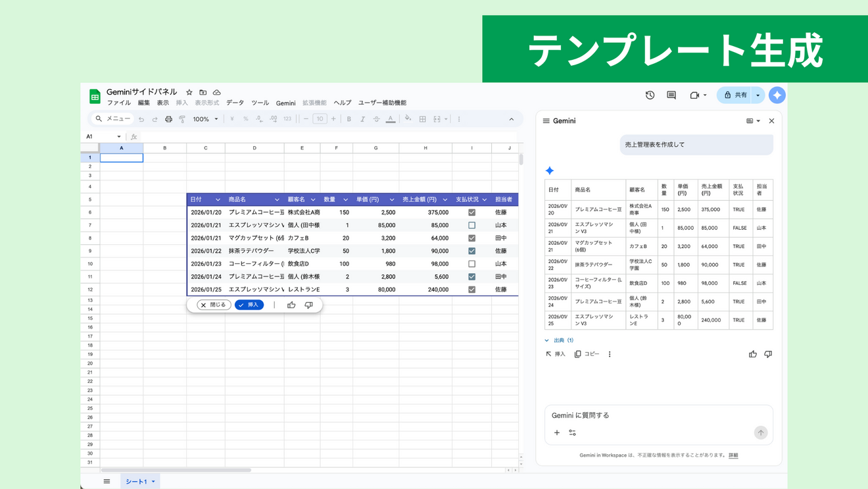Viewport: 868px width, 489px height.
Task: Click the 閉じる button on preview
Action: click(214, 305)
